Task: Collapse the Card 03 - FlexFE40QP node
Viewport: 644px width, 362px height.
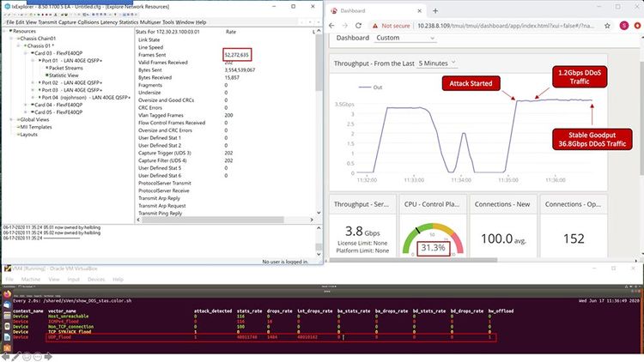Action: (x=29, y=53)
